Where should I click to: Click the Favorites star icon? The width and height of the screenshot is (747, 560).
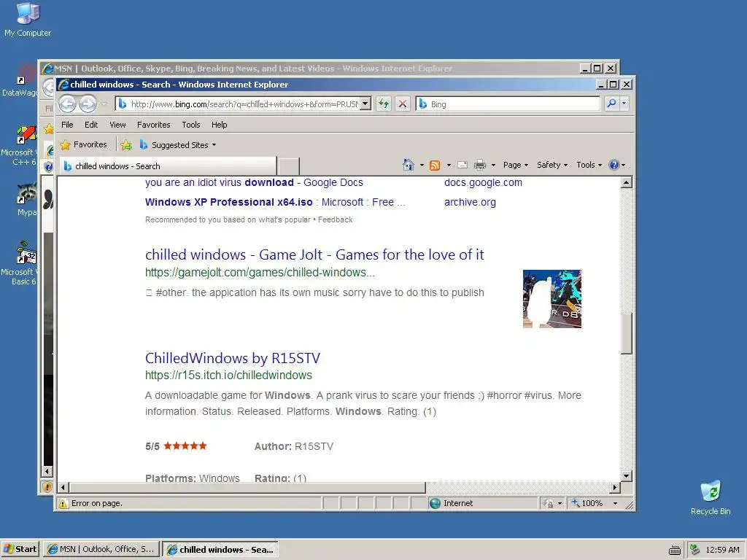point(65,145)
